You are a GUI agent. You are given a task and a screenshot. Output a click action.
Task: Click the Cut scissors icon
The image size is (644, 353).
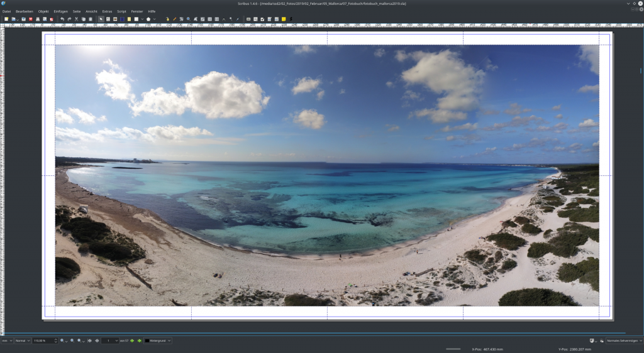click(77, 19)
